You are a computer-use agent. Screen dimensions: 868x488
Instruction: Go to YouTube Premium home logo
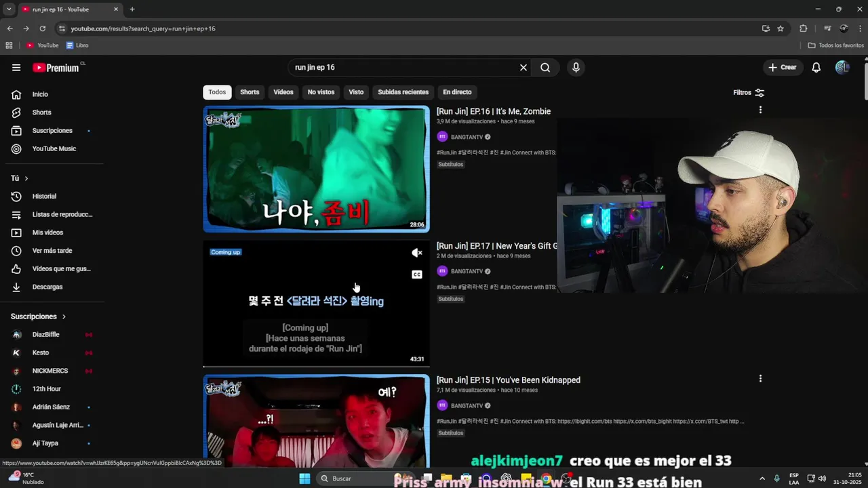point(56,68)
